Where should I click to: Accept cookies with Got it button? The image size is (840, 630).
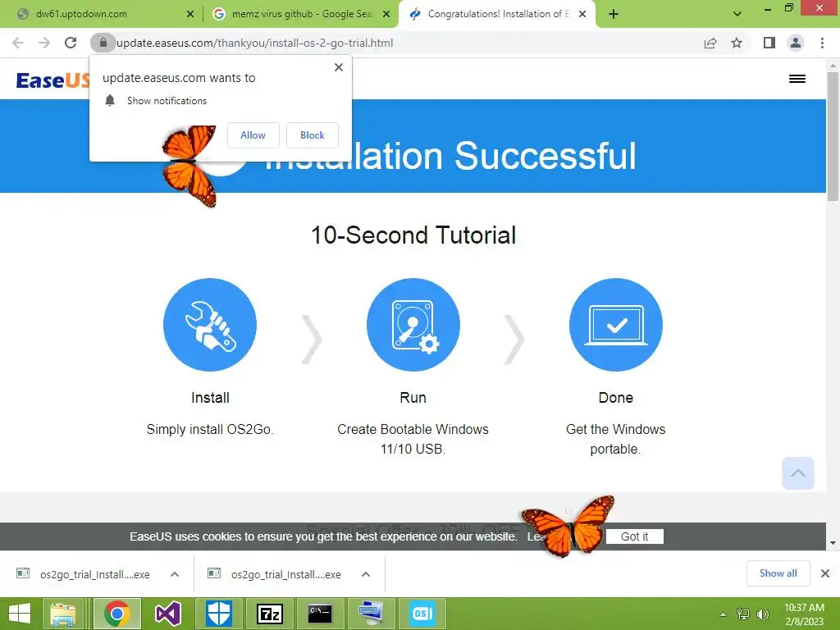coord(634,536)
